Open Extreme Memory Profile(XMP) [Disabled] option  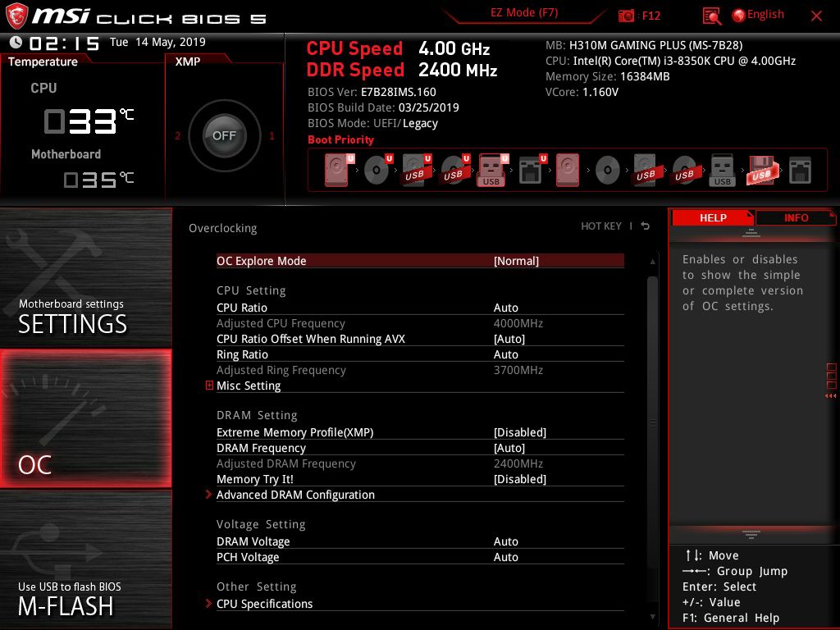(420, 432)
